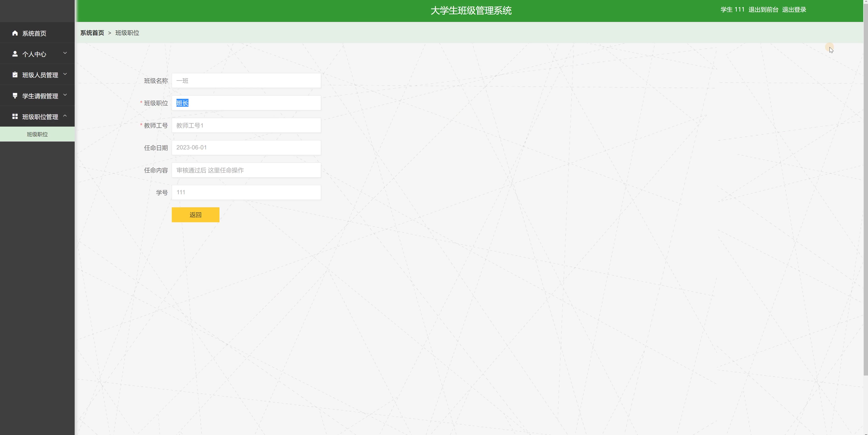Click the 教师工号 input field
This screenshot has height=435, width=868.
[246, 125]
